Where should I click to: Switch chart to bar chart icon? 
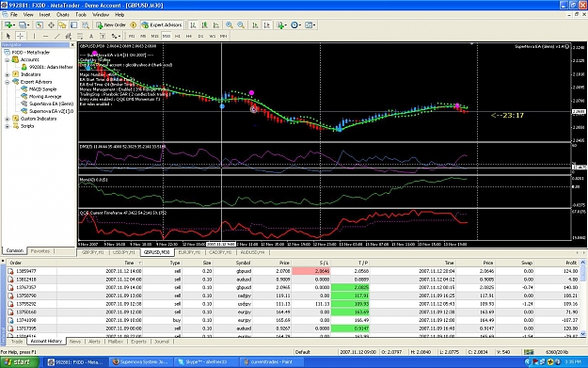click(x=193, y=25)
